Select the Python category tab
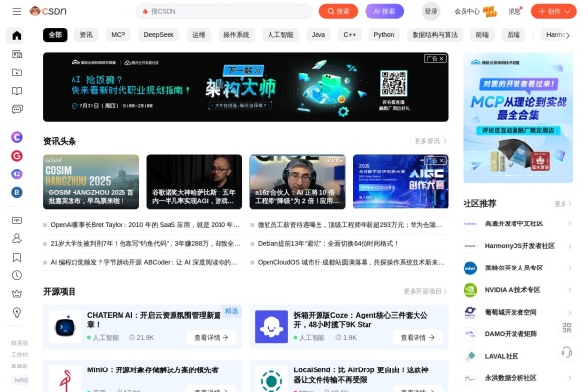This screenshot has width=588, height=392. pyautogui.click(x=384, y=35)
